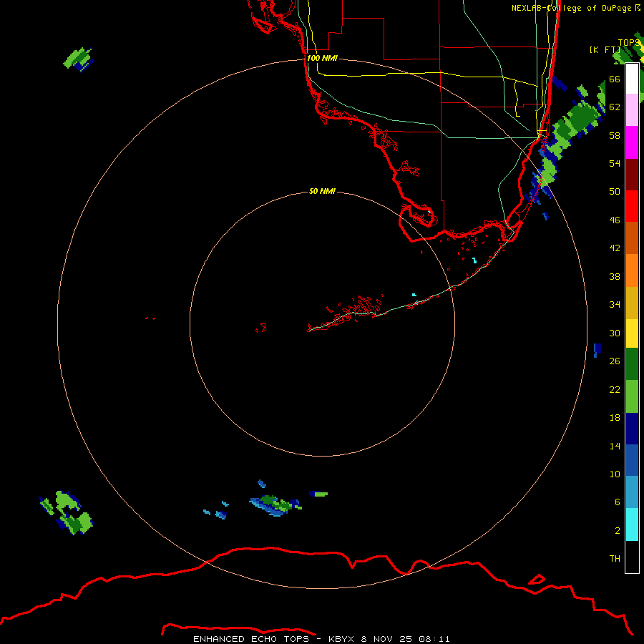Click the "100 NMI" range ring label
644x644 pixels.
click(x=322, y=59)
